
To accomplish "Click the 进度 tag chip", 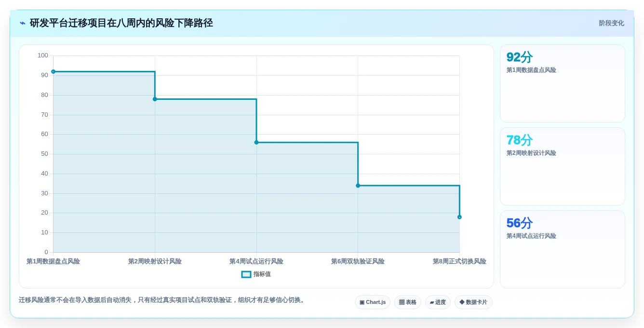I will 438,302.
